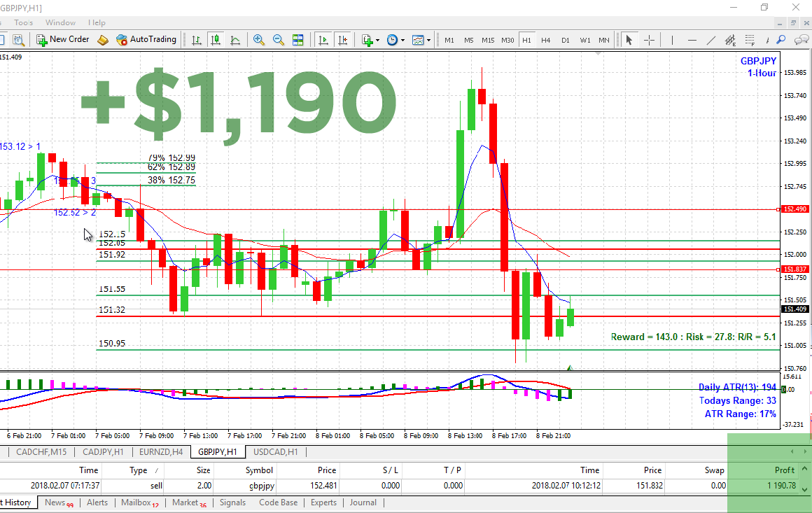Draw a trendline tool
The image size is (812, 513).
point(711,40)
